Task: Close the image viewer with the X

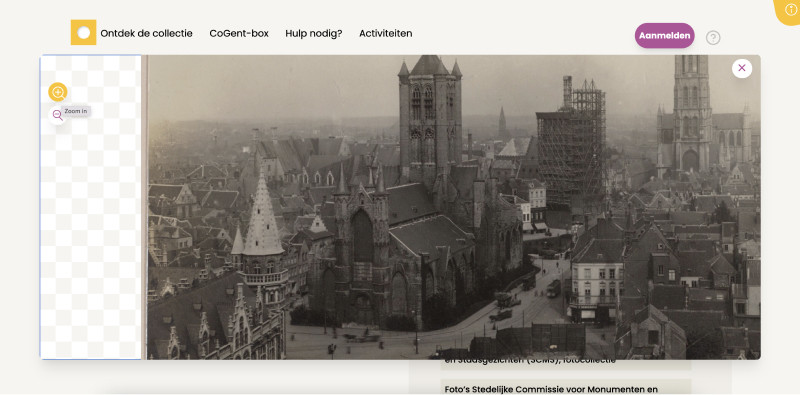Action: [x=741, y=68]
